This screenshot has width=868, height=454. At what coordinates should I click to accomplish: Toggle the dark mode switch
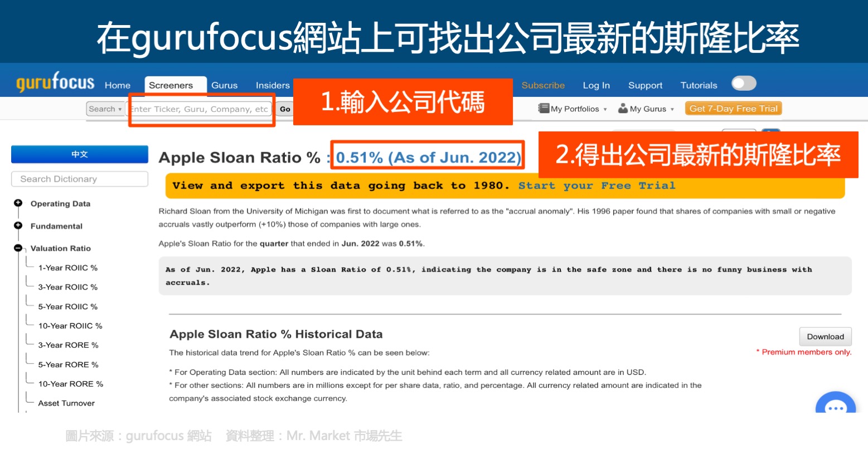744,84
